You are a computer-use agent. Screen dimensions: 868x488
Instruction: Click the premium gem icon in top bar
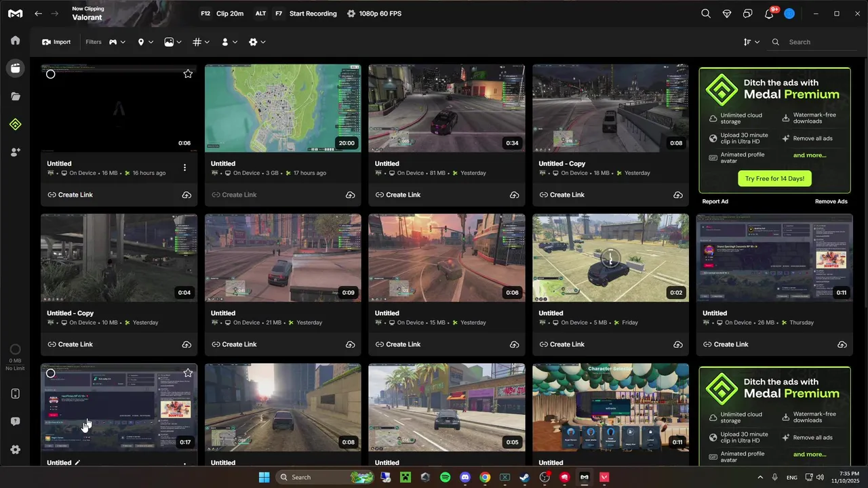click(727, 14)
